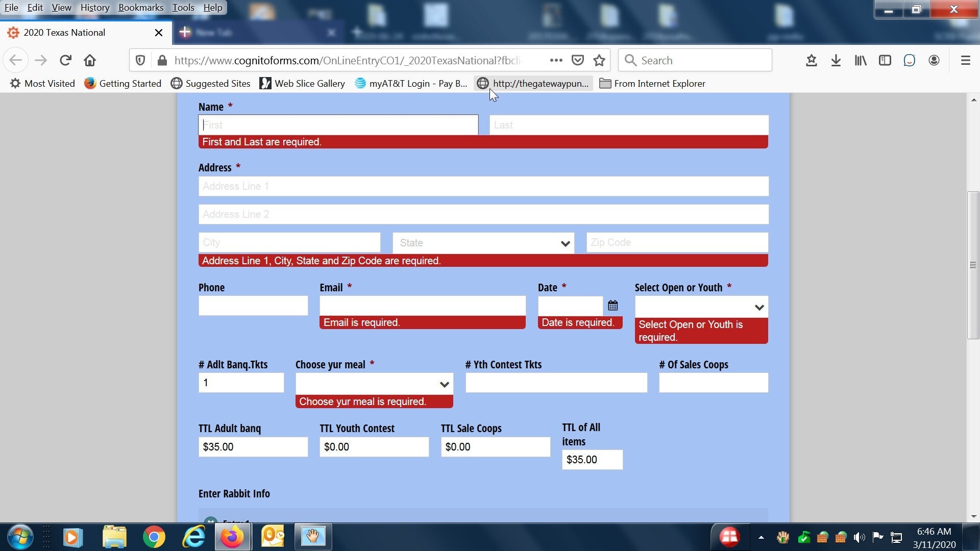Click the Firefox home button

click(90, 61)
